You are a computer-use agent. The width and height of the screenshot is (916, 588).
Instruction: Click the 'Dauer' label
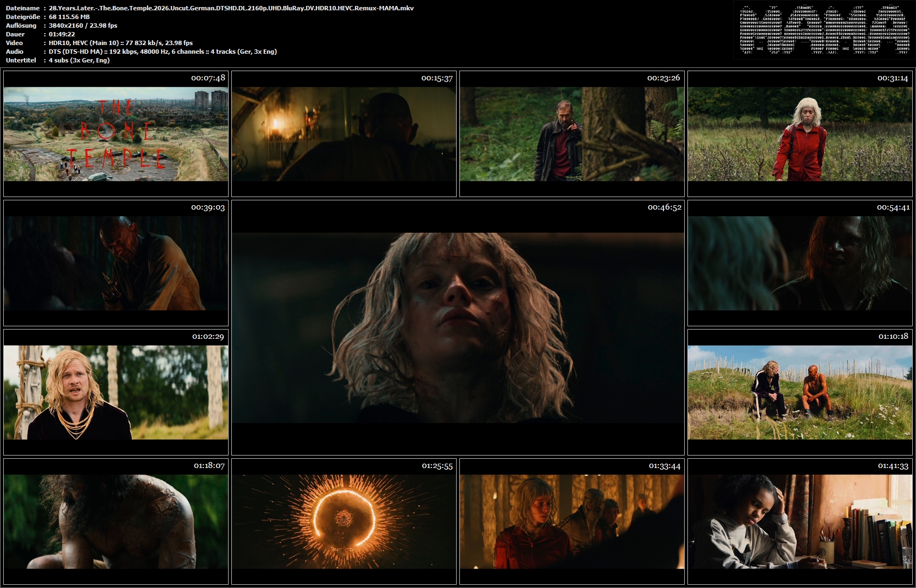pyautogui.click(x=15, y=34)
